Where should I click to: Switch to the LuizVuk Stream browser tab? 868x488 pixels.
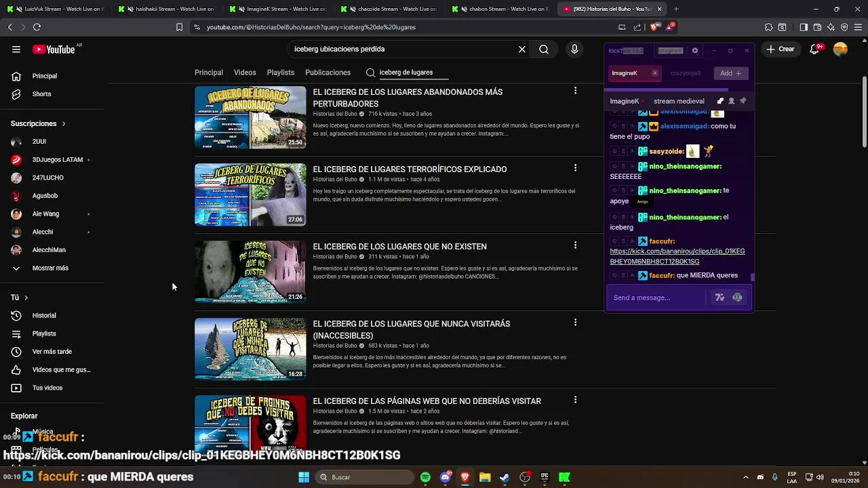56,9
